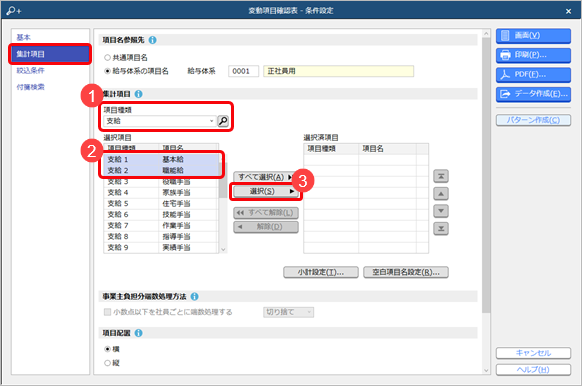Viewport: 582px width, 386px height.
Task: Move selected item up one row
Action: point(441,194)
